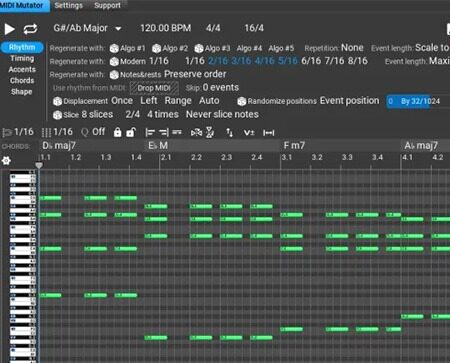Open the Support tab

click(107, 6)
